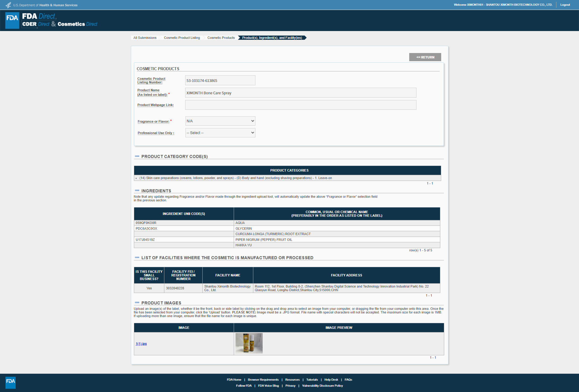This screenshot has width=579, height=392.
Task: Click the product image preview thumbnail
Action: click(249, 343)
